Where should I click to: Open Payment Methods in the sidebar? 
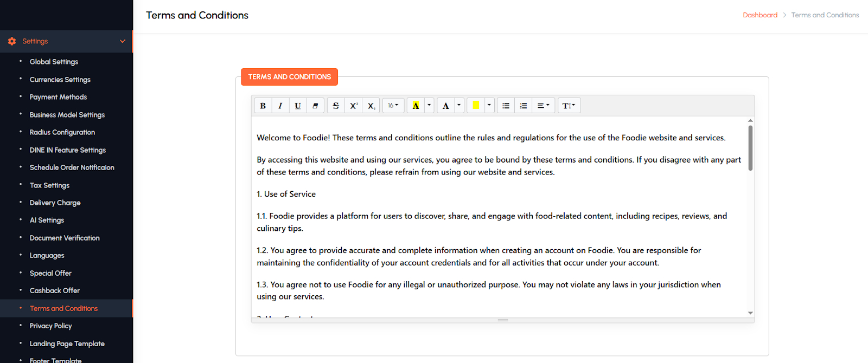coord(58,97)
